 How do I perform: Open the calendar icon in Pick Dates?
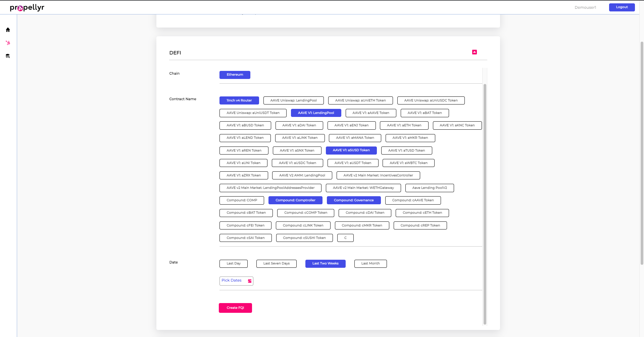click(250, 281)
